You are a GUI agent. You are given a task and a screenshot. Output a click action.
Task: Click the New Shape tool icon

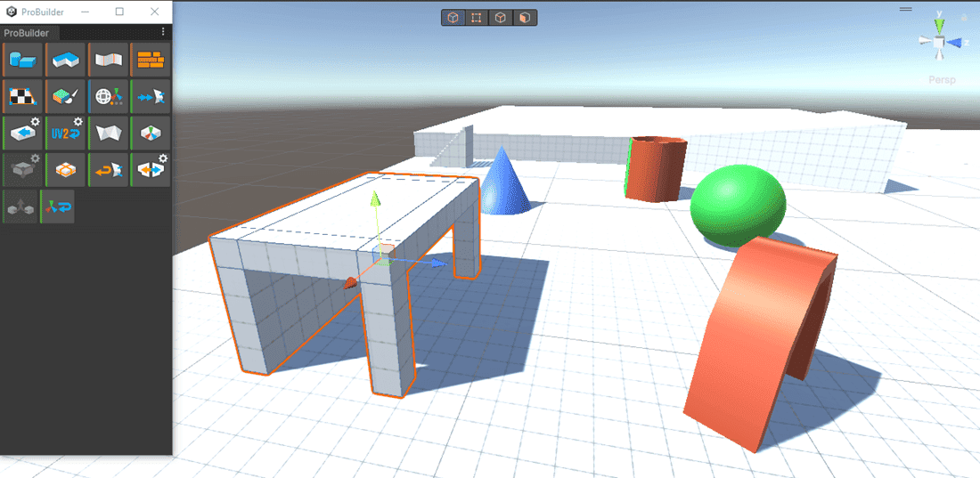20,61
